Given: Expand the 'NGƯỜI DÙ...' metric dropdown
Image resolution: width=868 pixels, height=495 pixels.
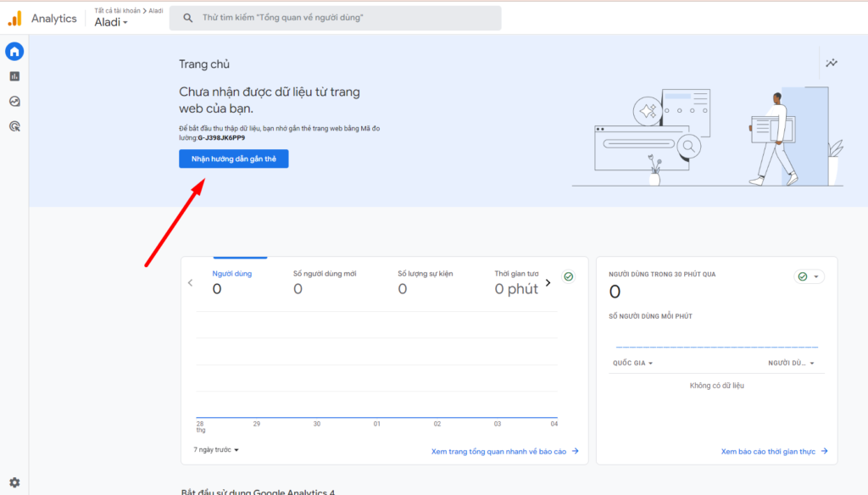Looking at the screenshot, I should tap(791, 364).
